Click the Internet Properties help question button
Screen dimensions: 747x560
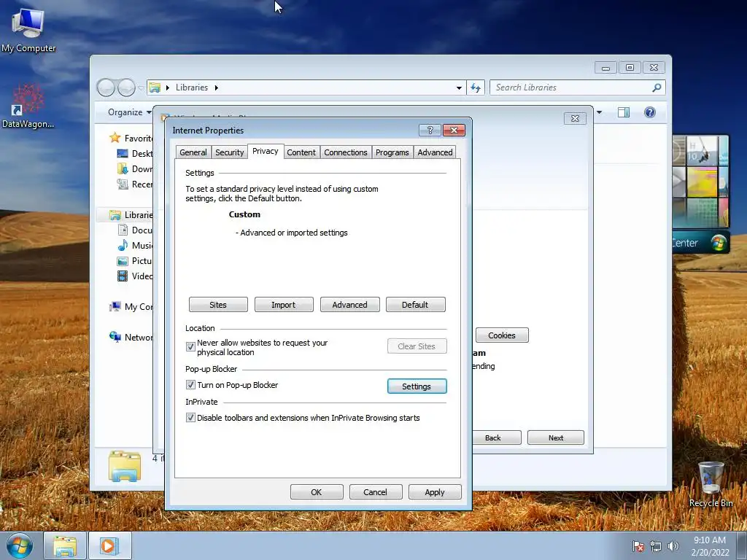(430, 130)
